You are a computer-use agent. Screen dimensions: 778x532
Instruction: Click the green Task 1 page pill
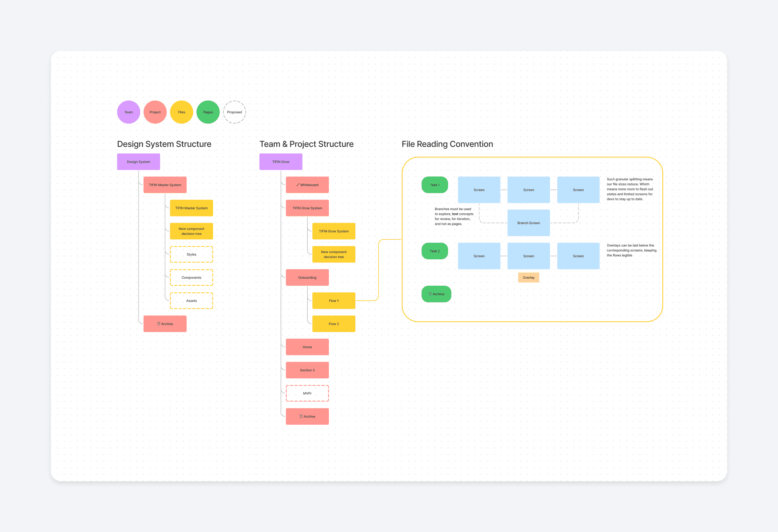[434, 185]
